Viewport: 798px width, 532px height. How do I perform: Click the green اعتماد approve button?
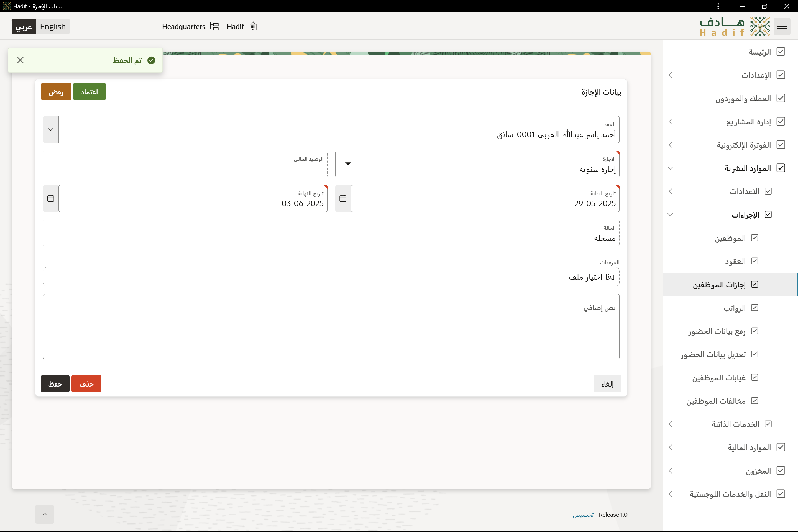point(89,92)
